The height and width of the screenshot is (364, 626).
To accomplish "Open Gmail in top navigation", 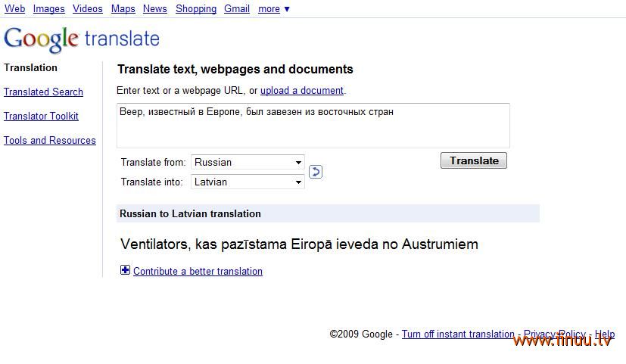I will (237, 8).
